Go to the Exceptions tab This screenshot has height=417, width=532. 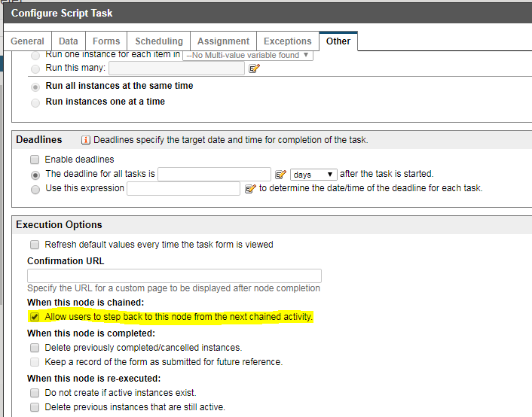pyautogui.click(x=287, y=41)
